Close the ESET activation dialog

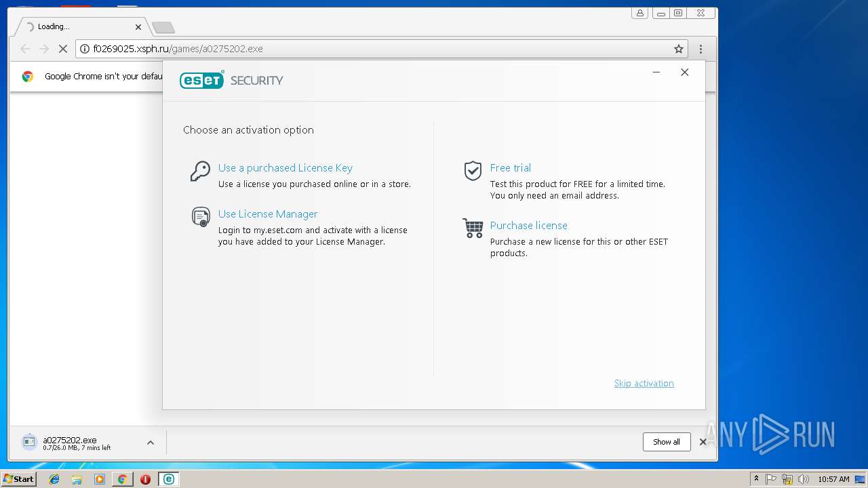pos(684,73)
